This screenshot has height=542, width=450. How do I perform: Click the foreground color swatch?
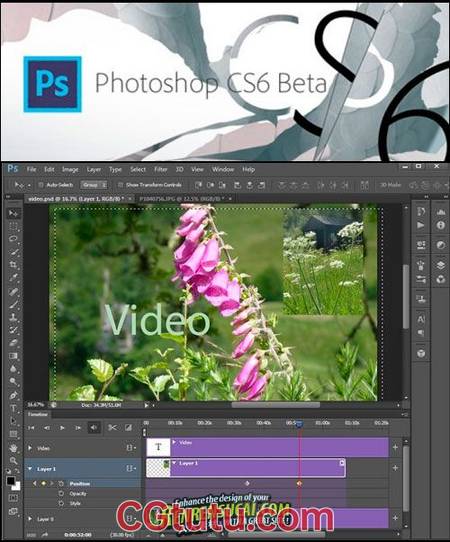coord(11,481)
